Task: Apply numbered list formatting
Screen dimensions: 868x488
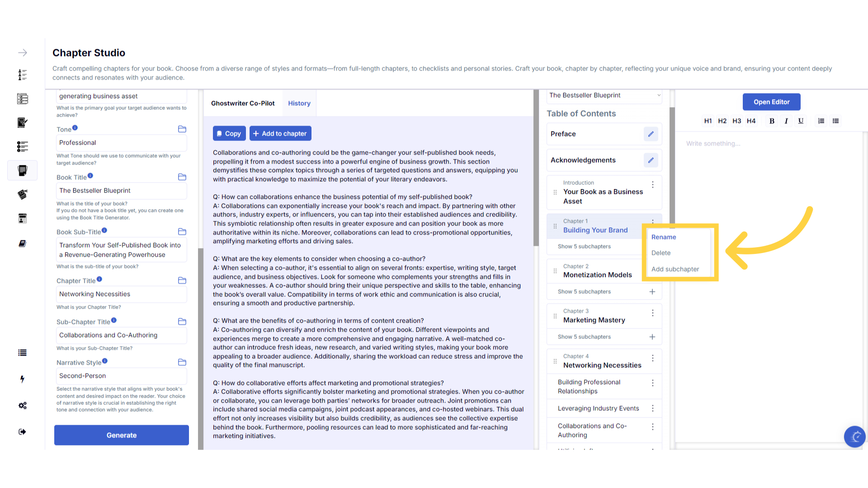Action: [x=821, y=121]
